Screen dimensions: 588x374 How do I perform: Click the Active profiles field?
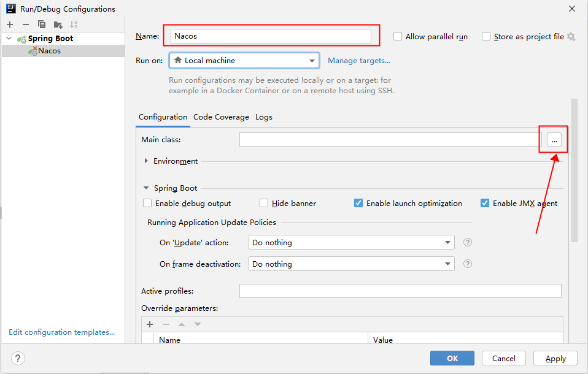(400, 291)
